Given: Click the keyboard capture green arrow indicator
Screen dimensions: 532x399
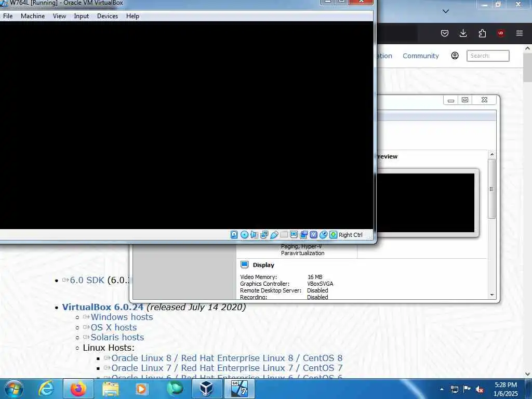Looking at the screenshot, I should [333, 235].
